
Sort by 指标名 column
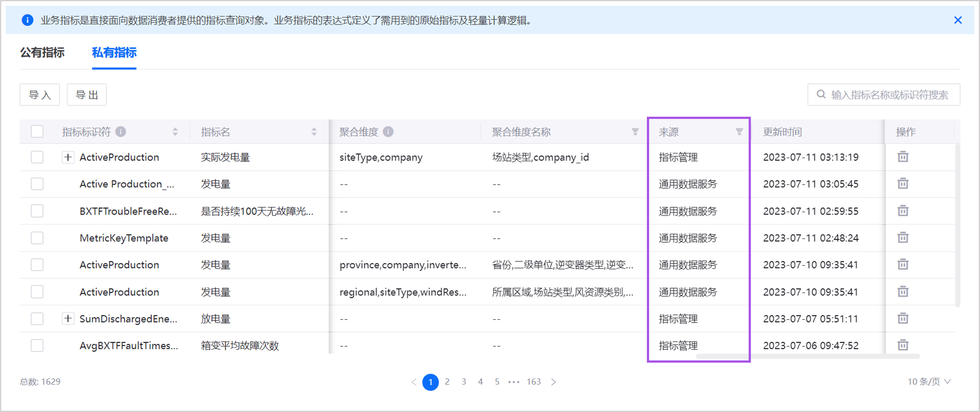tap(314, 132)
